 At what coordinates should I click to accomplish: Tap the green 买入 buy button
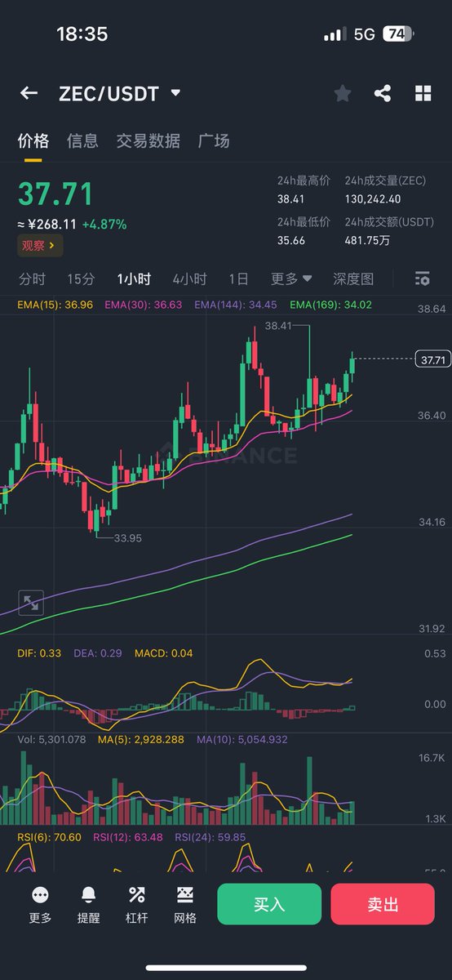pyautogui.click(x=269, y=904)
